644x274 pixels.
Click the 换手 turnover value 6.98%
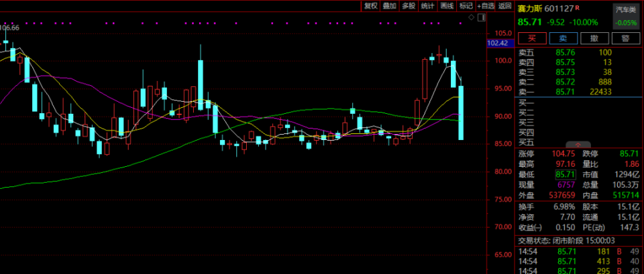point(565,207)
